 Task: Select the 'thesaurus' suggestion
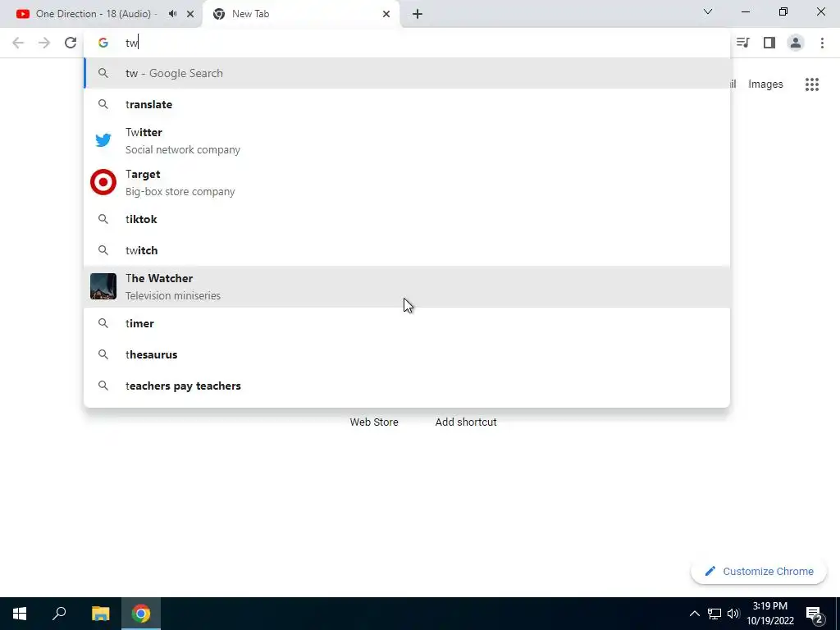coord(407,354)
